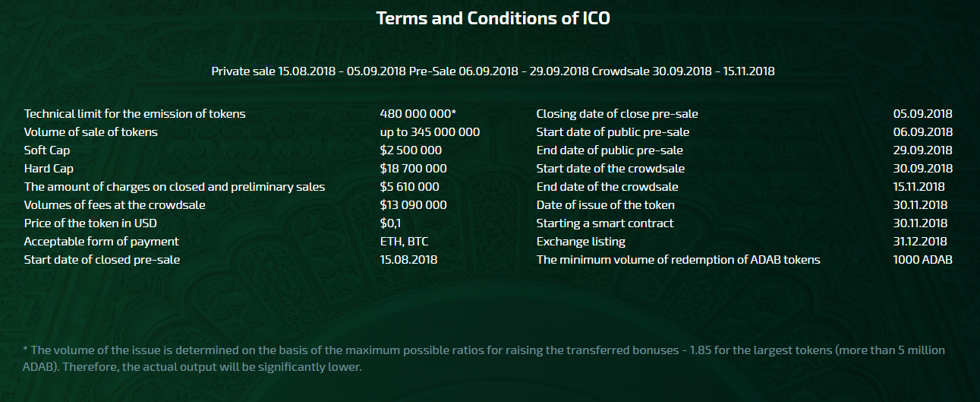Click the $2 500 000 soft cap amount
980x402 pixels.
(411, 150)
